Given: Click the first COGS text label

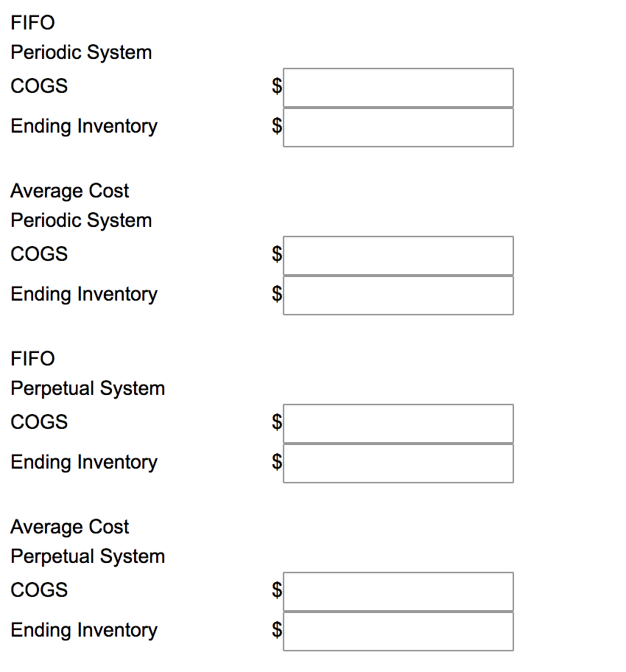Looking at the screenshot, I should click(38, 86).
